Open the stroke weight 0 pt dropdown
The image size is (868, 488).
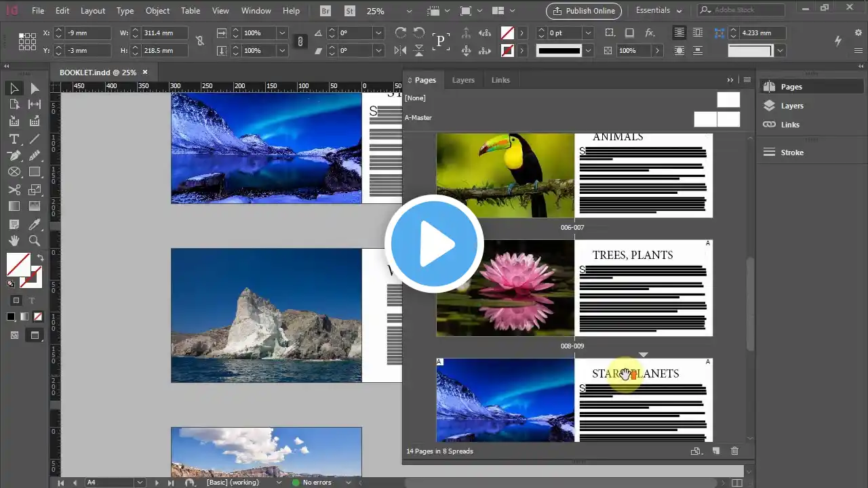coord(588,33)
